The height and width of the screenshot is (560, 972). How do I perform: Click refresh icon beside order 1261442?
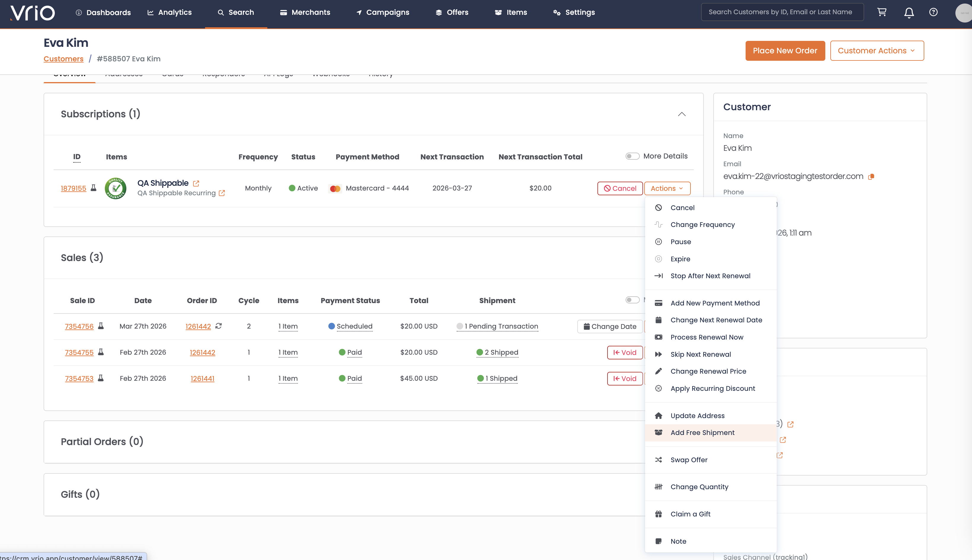218,326
